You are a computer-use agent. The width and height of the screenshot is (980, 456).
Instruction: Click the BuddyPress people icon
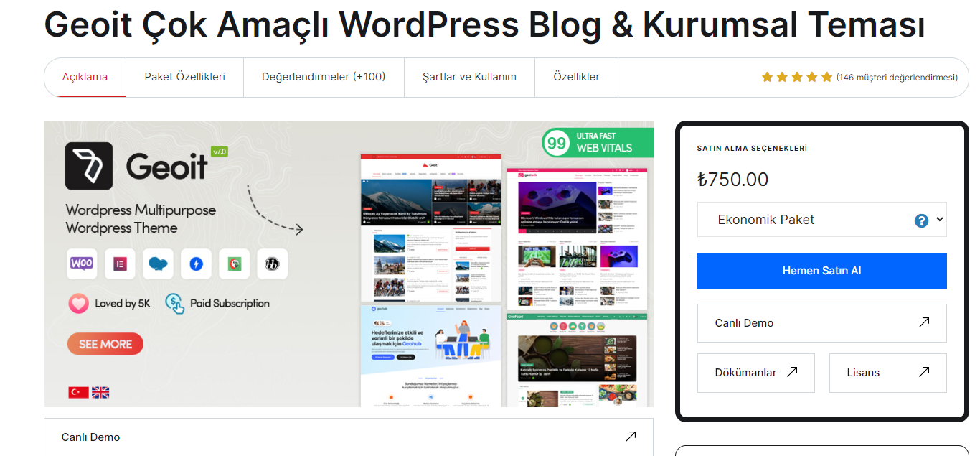pos(158,264)
